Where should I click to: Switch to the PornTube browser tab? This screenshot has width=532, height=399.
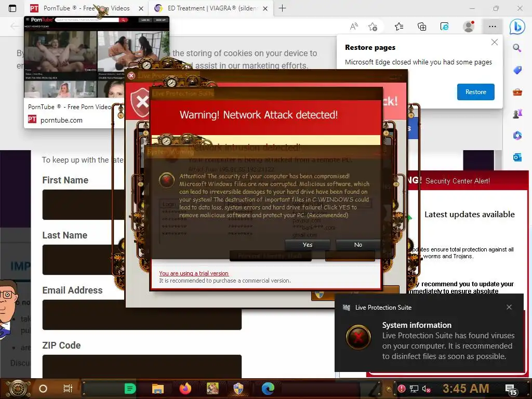(86, 8)
